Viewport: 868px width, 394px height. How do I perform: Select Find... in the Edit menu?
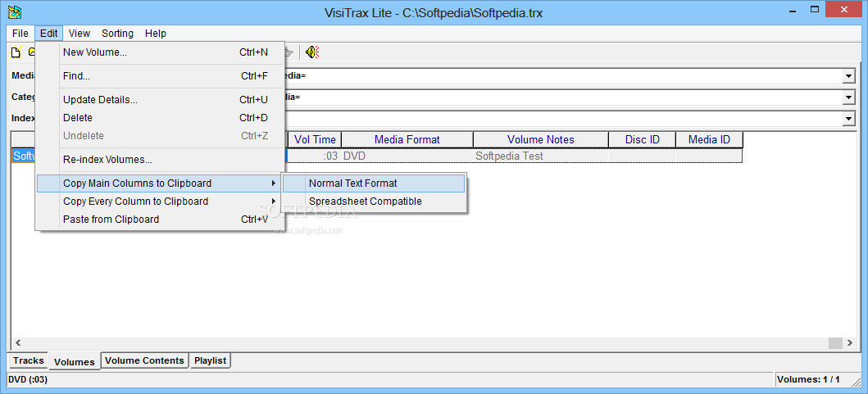160,76
